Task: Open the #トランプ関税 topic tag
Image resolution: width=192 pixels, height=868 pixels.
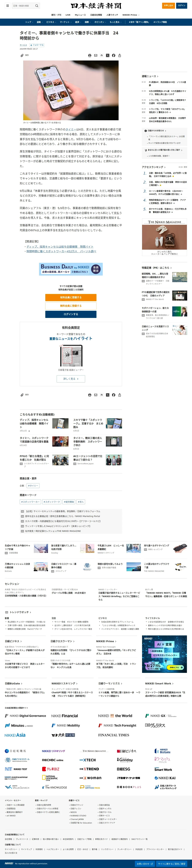Action: pyautogui.click(x=160, y=22)
